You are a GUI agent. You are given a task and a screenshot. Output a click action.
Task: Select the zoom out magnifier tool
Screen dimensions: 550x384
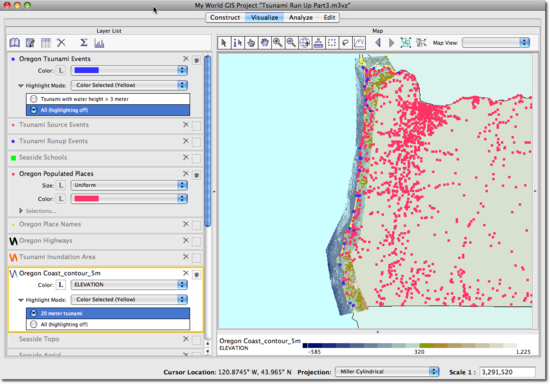pyautogui.click(x=291, y=43)
